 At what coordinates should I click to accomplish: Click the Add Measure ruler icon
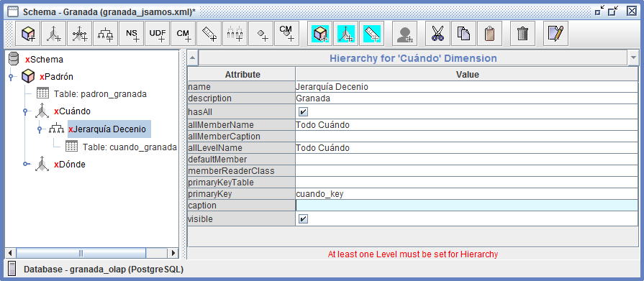pos(209,34)
